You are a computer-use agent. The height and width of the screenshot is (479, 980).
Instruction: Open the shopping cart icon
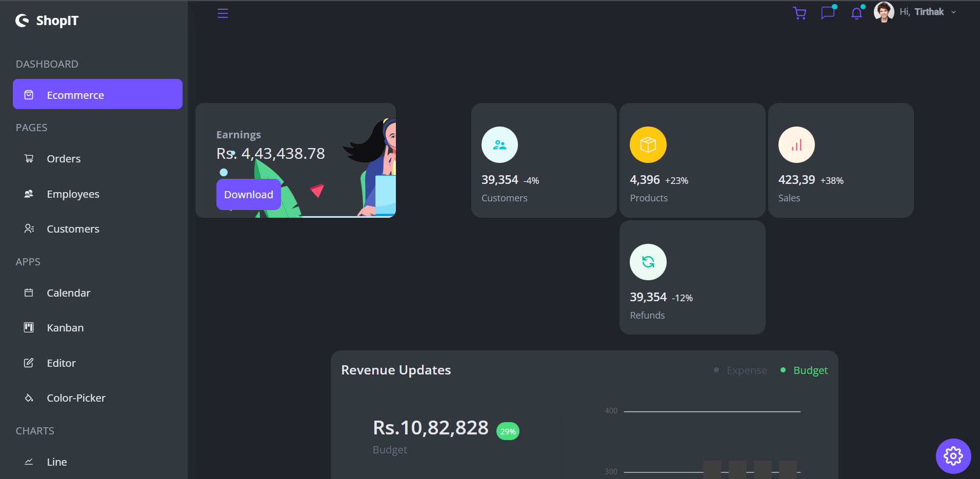pyautogui.click(x=799, y=13)
